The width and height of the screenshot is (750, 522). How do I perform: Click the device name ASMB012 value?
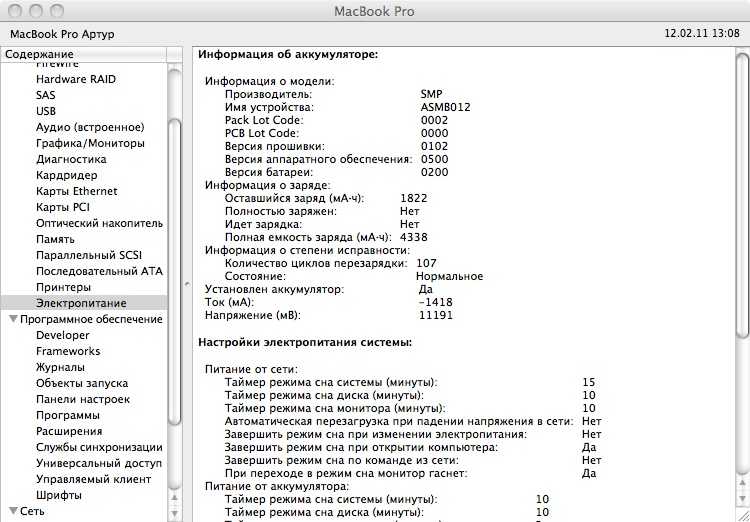[x=445, y=107]
